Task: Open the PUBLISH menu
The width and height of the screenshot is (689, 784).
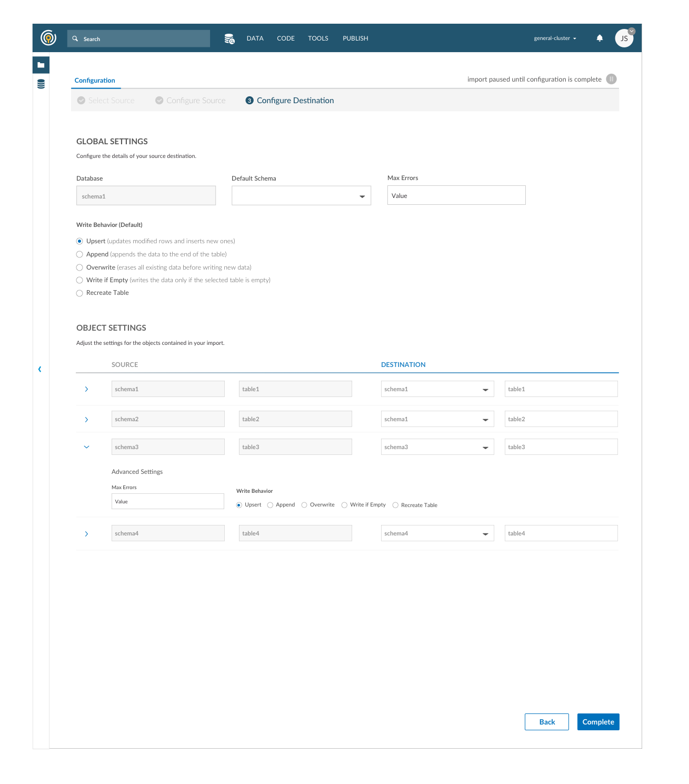Action: tap(355, 38)
